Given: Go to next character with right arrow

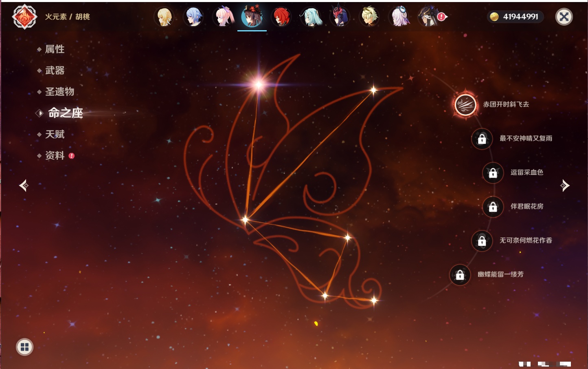Looking at the screenshot, I should pos(564,186).
